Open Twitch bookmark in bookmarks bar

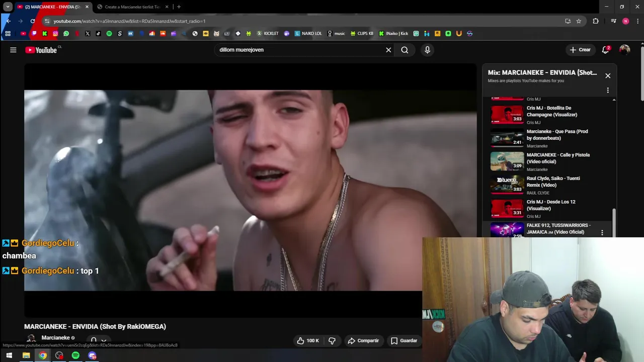click(34, 34)
